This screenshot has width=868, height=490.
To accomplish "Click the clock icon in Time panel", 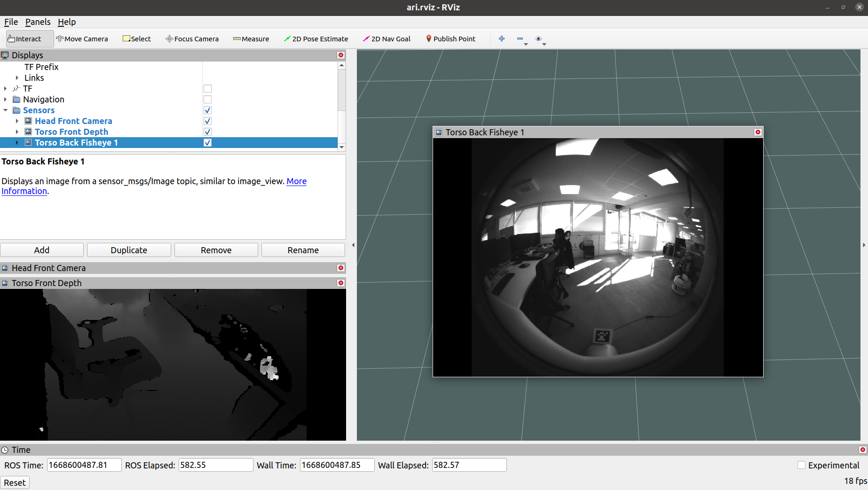I will coord(5,450).
